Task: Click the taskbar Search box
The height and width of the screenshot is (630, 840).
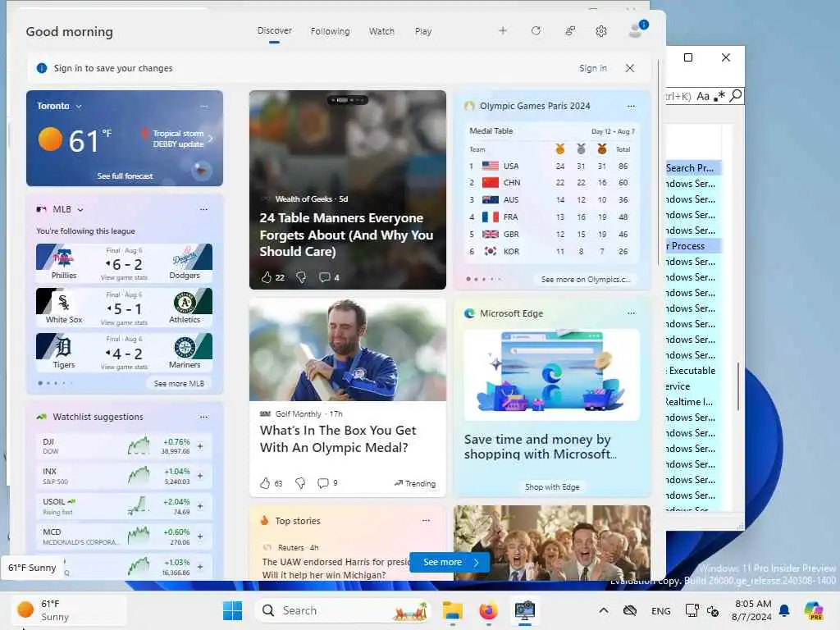Action: [x=344, y=610]
